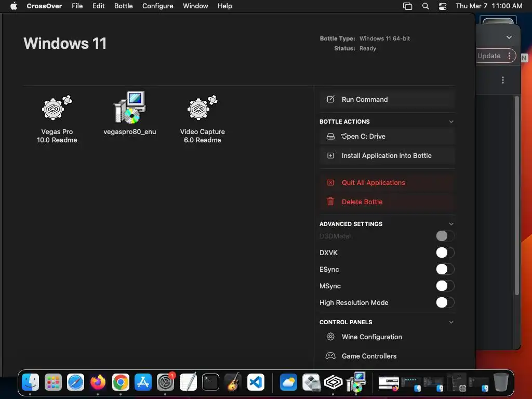The width and height of the screenshot is (532, 399).
Task: Open the Trash in the Dock
Action: (x=501, y=382)
